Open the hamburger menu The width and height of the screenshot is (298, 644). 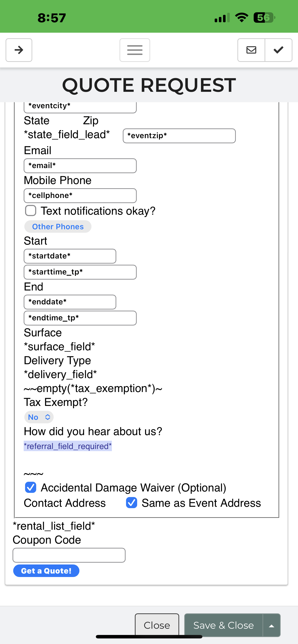pos(135,50)
